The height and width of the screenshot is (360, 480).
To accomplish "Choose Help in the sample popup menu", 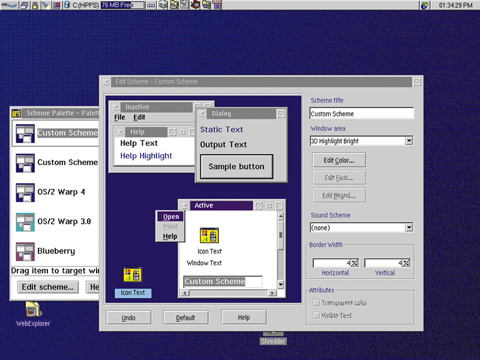I will [x=170, y=236].
